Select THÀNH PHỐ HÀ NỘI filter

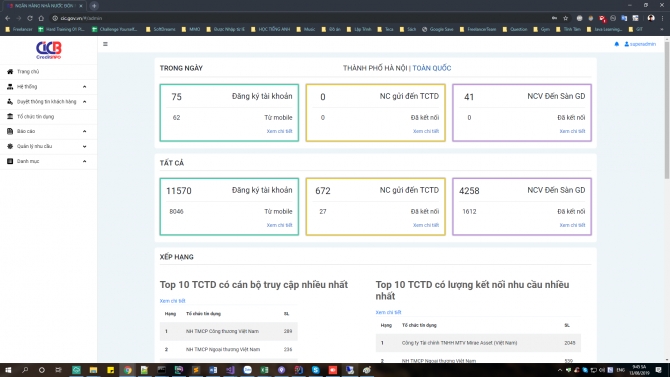(375, 68)
